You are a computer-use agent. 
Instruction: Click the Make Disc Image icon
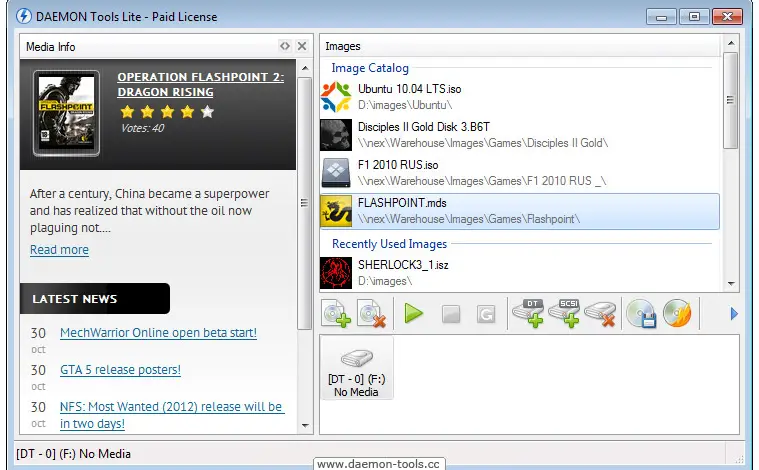click(x=641, y=314)
